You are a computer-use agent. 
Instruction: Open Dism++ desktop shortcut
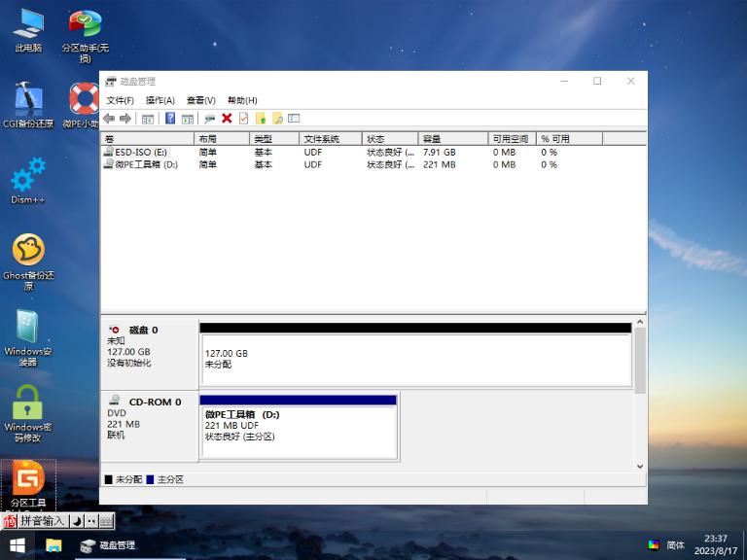click(x=28, y=180)
